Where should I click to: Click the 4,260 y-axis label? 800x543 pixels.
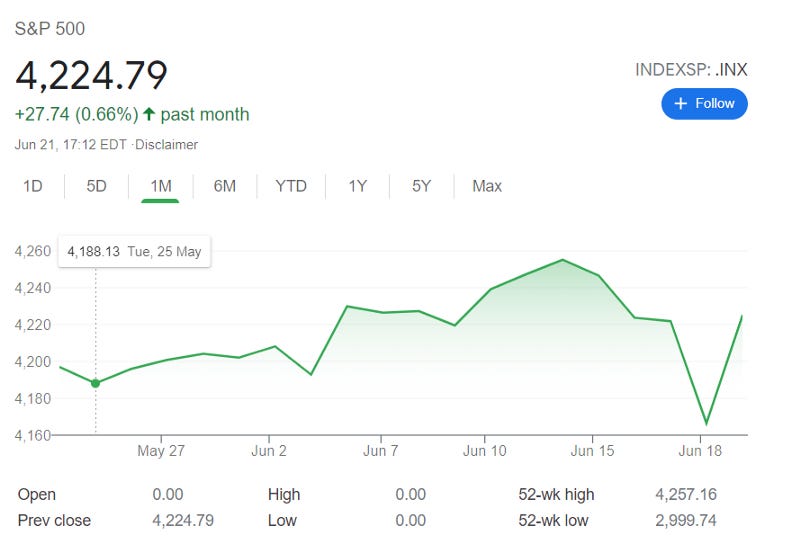33,251
